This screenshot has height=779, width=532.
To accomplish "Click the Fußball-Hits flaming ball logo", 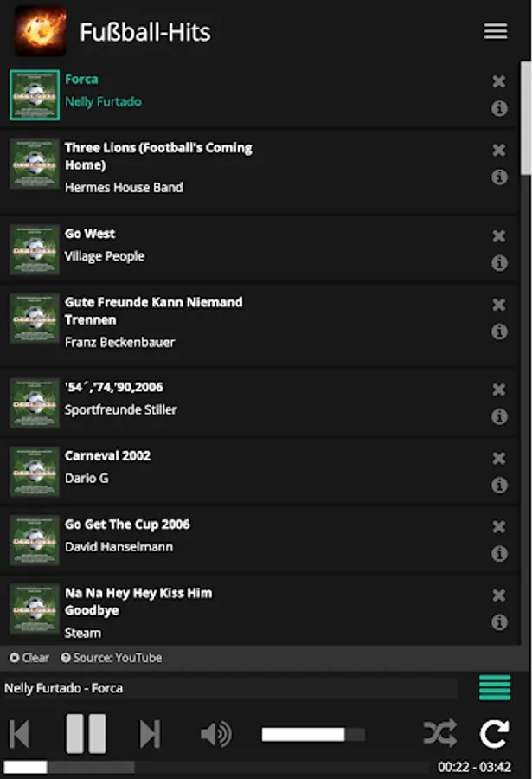I will pyautogui.click(x=41, y=31).
